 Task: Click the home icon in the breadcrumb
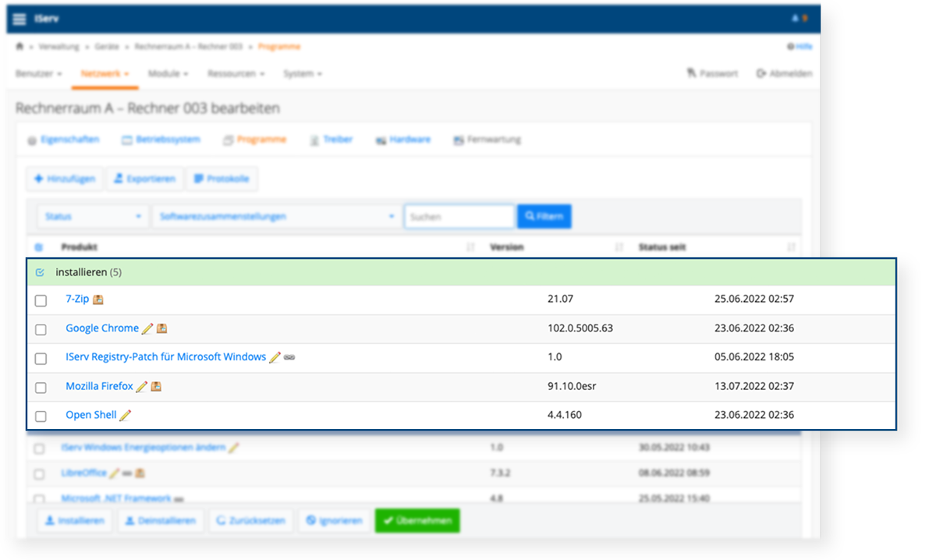click(20, 47)
